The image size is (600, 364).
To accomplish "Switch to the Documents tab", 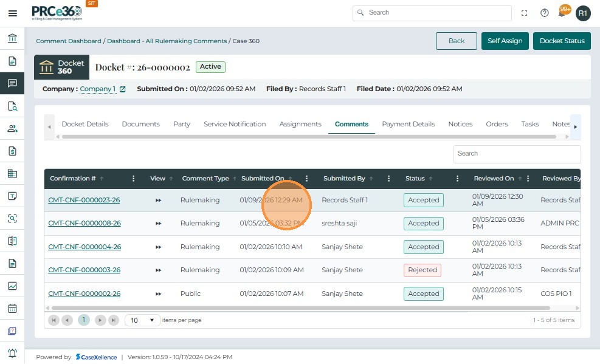I will (x=140, y=124).
